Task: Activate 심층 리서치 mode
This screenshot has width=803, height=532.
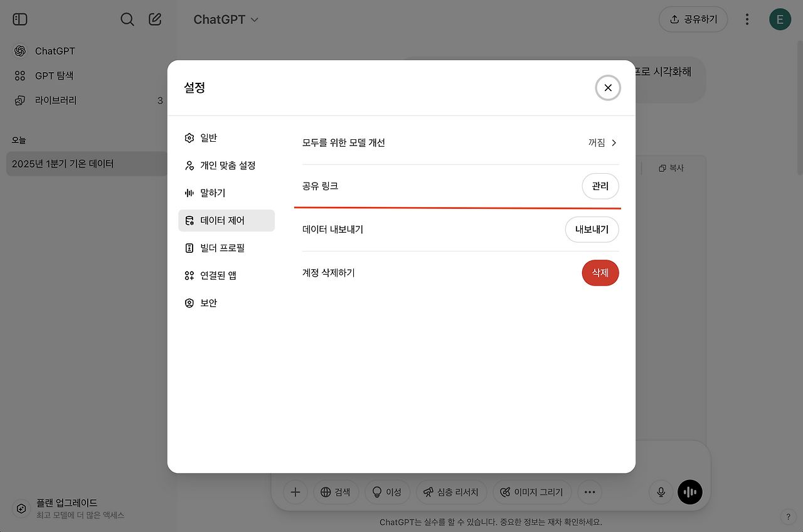Action: [451, 492]
